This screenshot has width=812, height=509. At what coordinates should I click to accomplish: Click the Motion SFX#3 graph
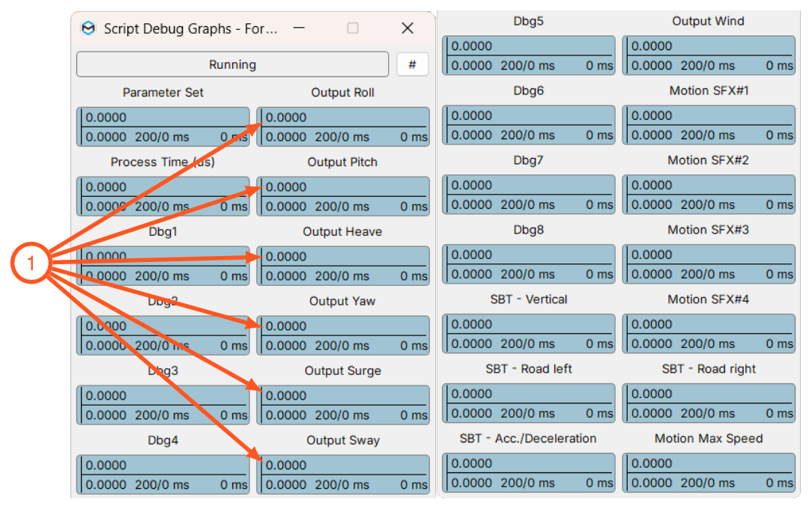pyautogui.click(x=709, y=263)
